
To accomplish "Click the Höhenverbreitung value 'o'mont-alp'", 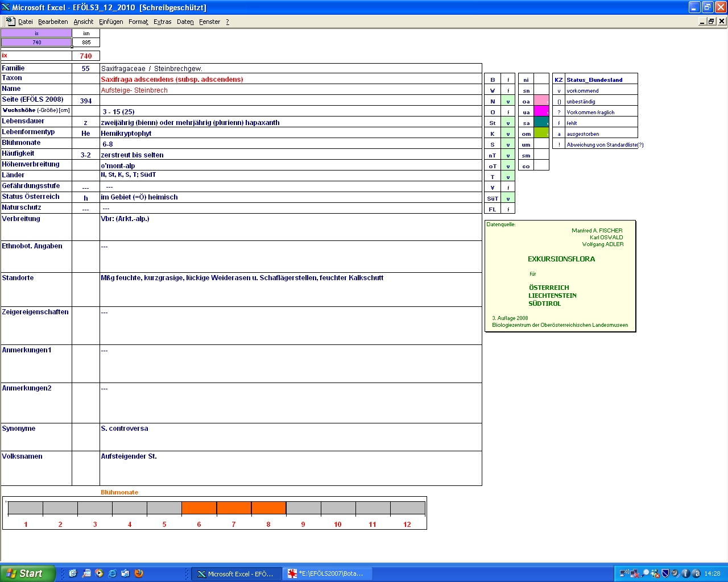I will coord(118,165).
